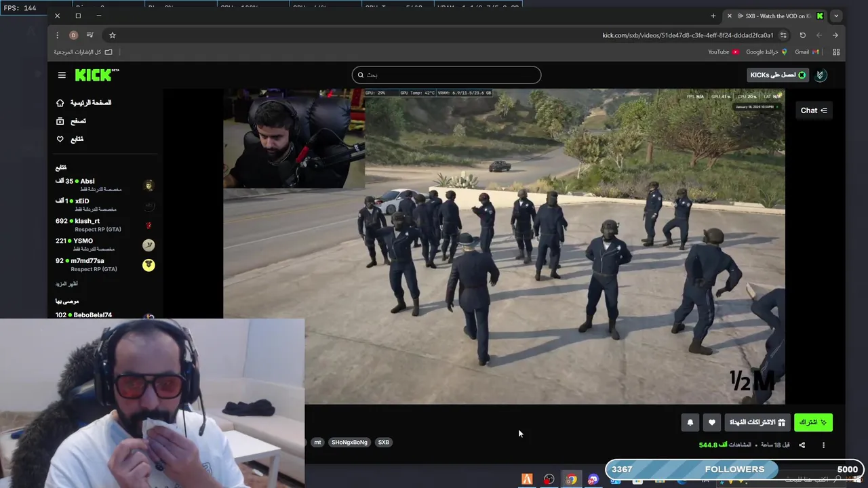Screen dimensions: 868x488
Task: Open the Google Maps bookmark
Action: pyautogui.click(x=767, y=52)
